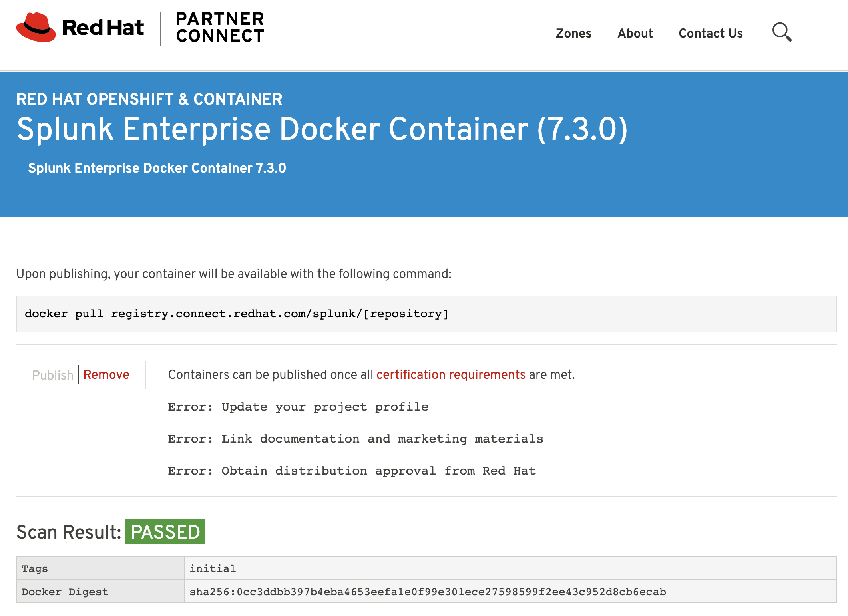The height and width of the screenshot is (616, 848).
Task: Click the Red Hat wordmark text
Action: (x=103, y=28)
